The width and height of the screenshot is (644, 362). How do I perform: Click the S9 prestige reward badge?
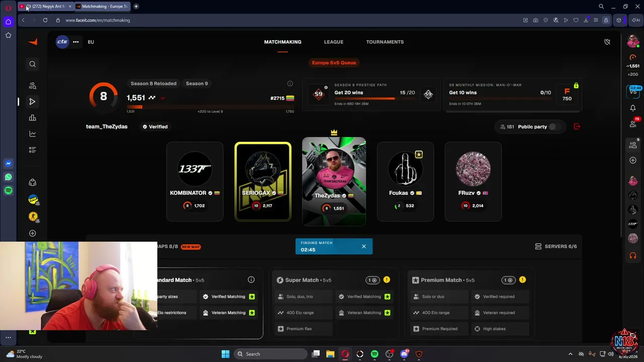428,94
